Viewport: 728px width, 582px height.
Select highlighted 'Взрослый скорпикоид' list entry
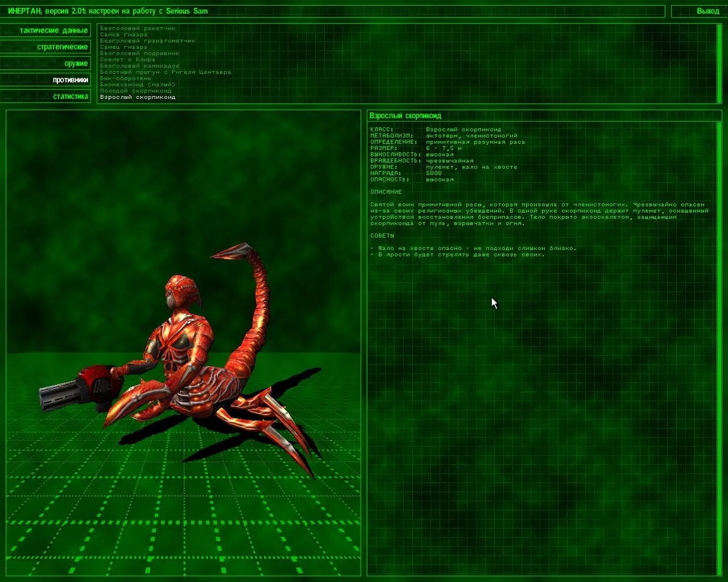point(138,97)
